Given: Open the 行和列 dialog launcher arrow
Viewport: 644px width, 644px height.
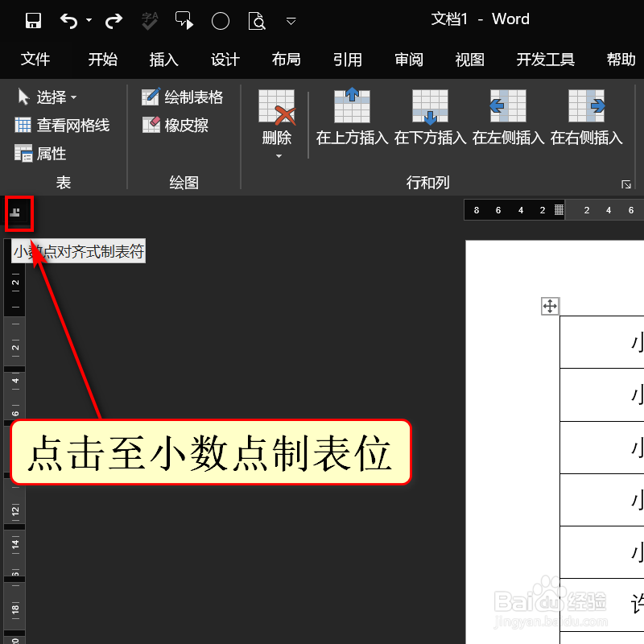Looking at the screenshot, I should pyautogui.click(x=627, y=184).
